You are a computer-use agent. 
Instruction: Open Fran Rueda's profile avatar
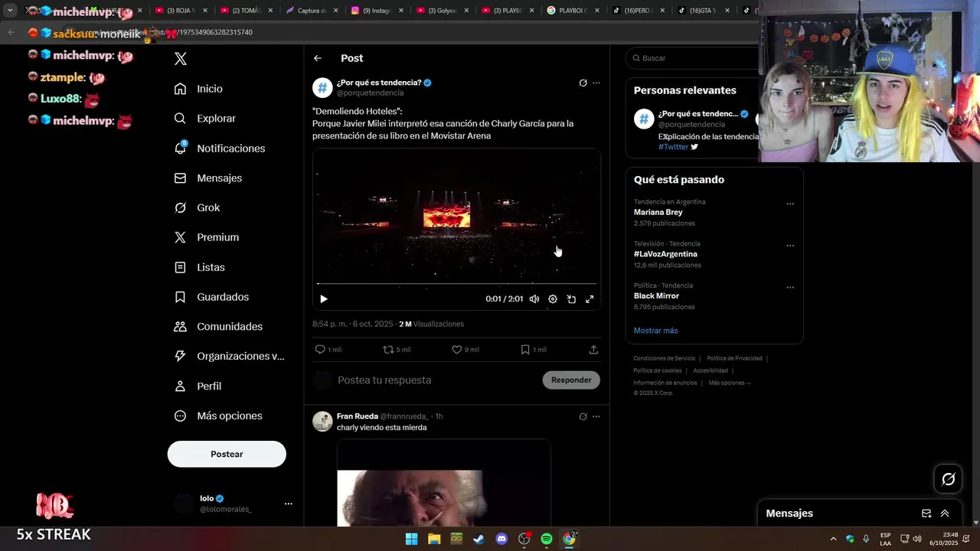[x=322, y=422]
